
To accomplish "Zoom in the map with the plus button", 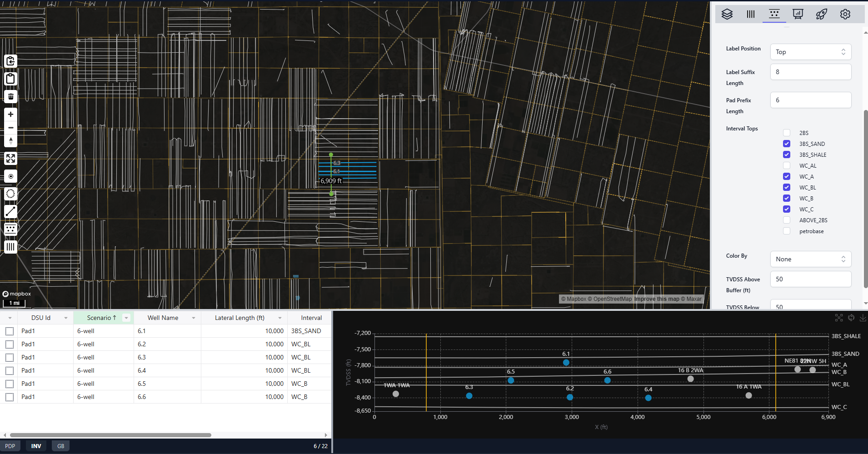I will (x=10, y=115).
